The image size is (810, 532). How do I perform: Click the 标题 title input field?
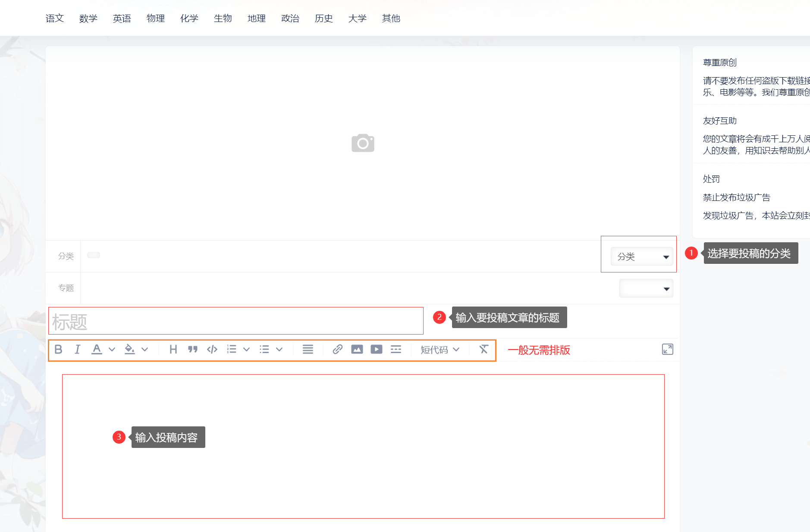(235, 321)
